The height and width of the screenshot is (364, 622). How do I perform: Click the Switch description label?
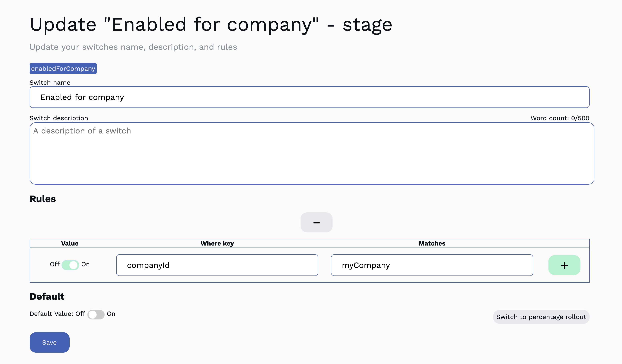[x=59, y=118]
